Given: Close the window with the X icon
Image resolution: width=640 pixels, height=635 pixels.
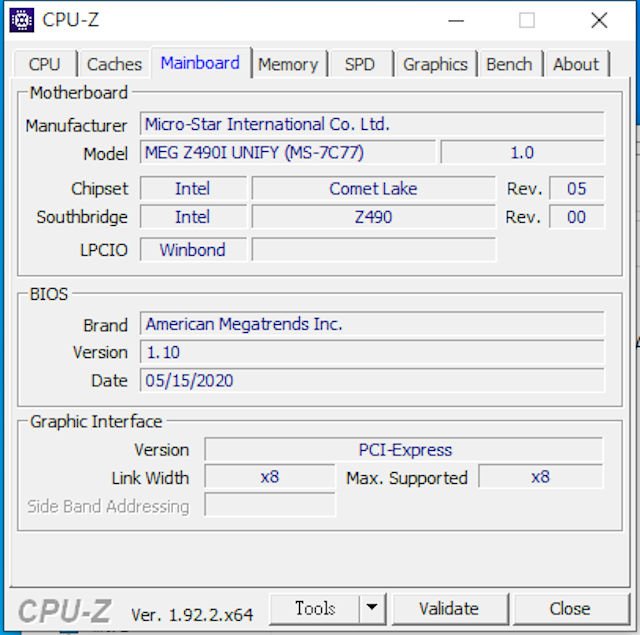Looking at the screenshot, I should coord(599,20).
